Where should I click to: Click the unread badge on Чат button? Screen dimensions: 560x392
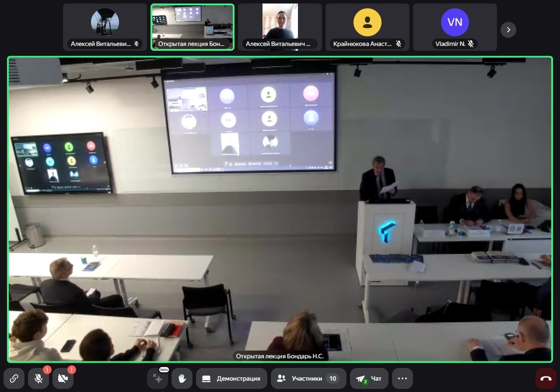click(365, 382)
